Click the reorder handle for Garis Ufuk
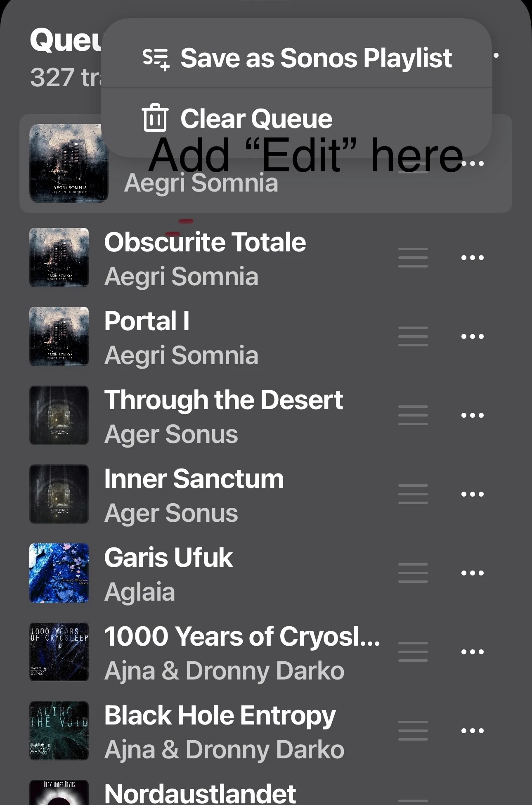The height and width of the screenshot is (805, 532). 413,573
